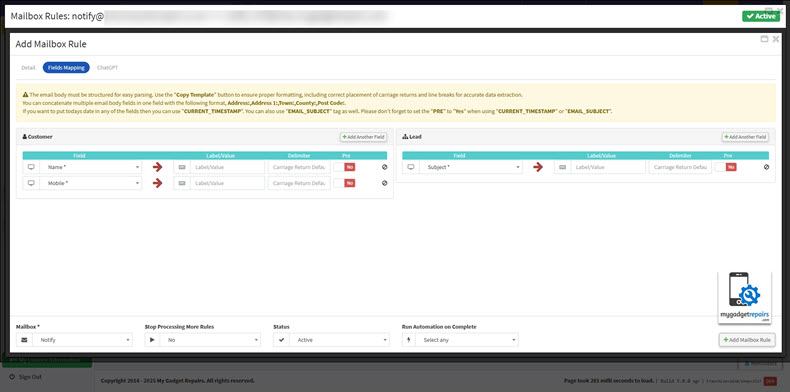Image resolution: width=790 pixels, height=392 pixels.
Task: Click Add Another Field in Lead panel
Action: pos(745,137)
